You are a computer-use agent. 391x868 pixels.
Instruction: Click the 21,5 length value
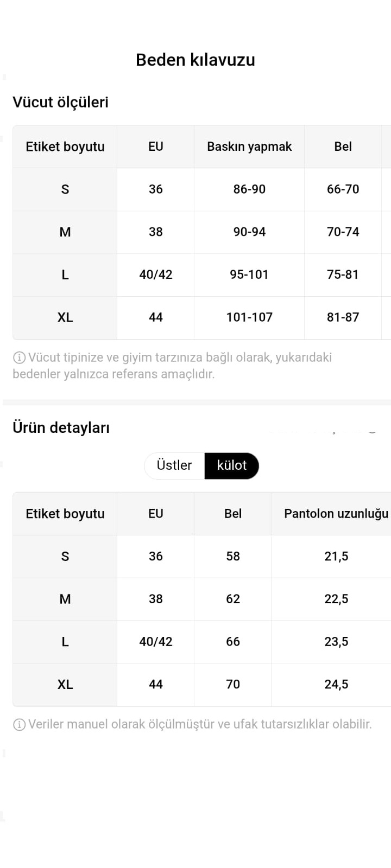(336, 556)
